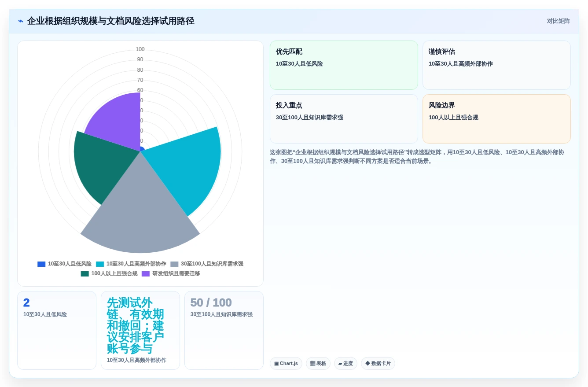Screen dimensions: 588x387
Task: Open the 谨慎评估 card
Action: tap(496, 65)
